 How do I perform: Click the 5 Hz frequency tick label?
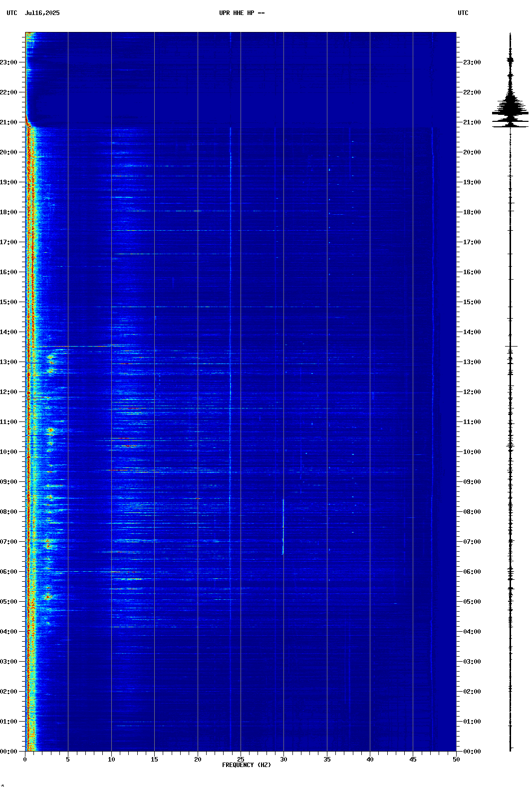pyautogui.click(x=68, y=760)
